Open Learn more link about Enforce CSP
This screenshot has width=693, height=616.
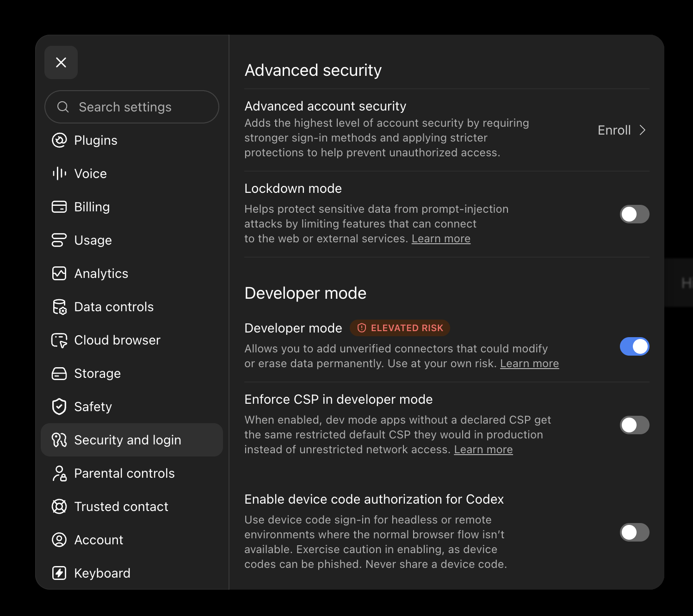click(x=483, y=450)
